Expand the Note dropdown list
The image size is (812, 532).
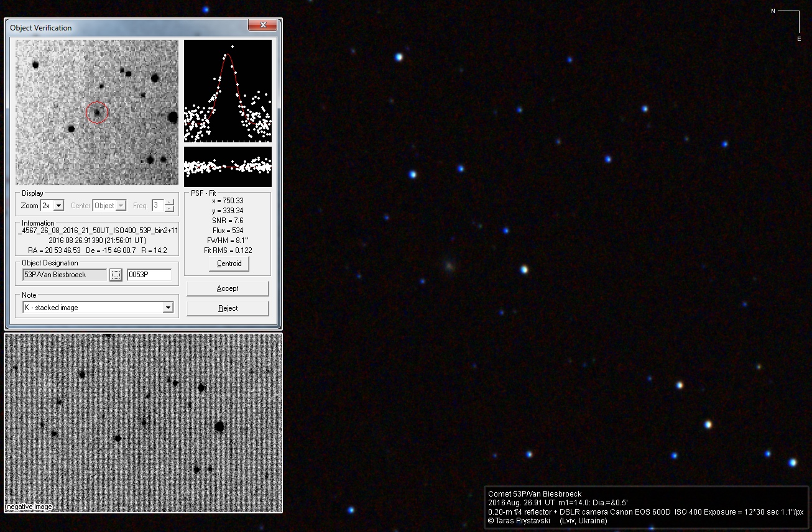click(167, 308)
